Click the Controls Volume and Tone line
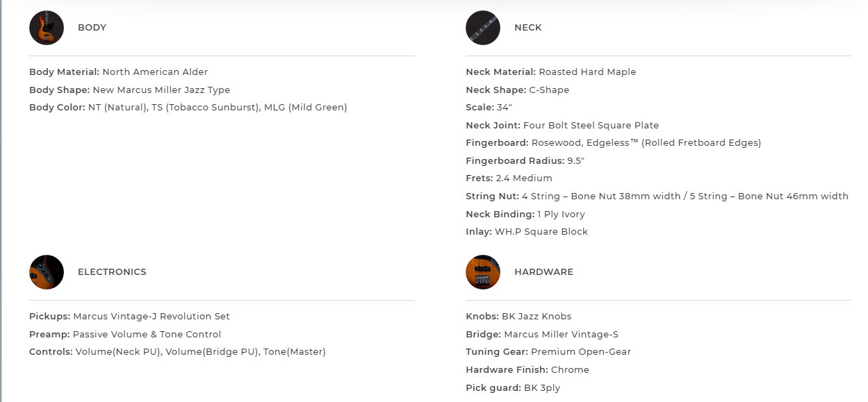 click(177, 352)
